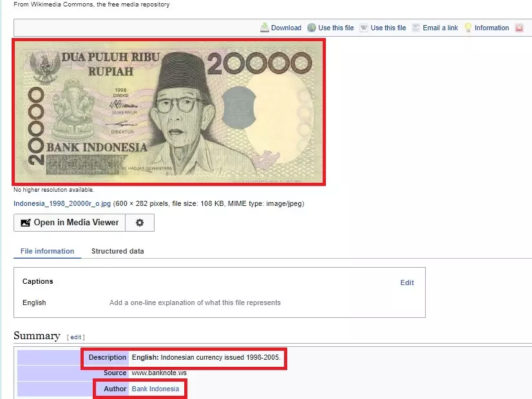Click the Bank Indonesia author link

[155, 389]
